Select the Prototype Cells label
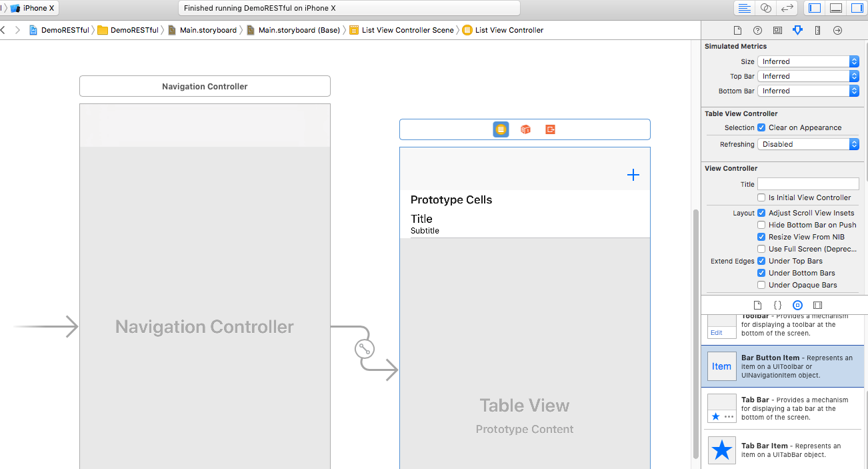Screen dimensions: 868x469 pos(451,199)
